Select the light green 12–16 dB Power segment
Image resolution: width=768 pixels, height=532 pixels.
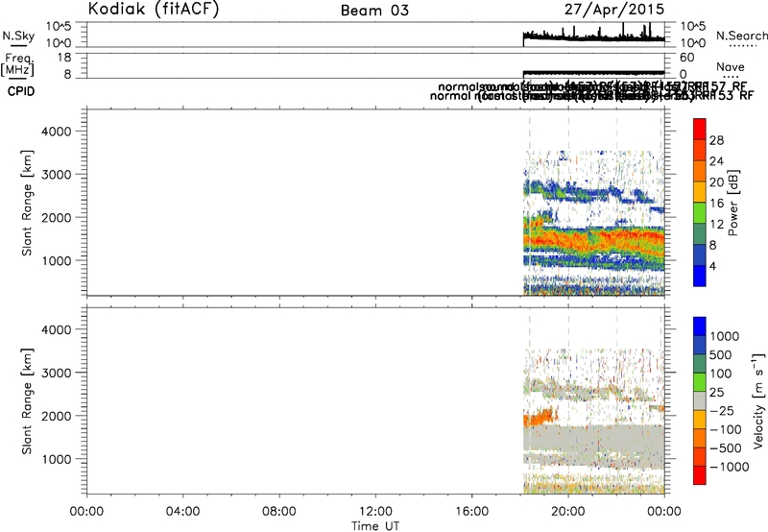pyautogui.click(x=700, y=213)
